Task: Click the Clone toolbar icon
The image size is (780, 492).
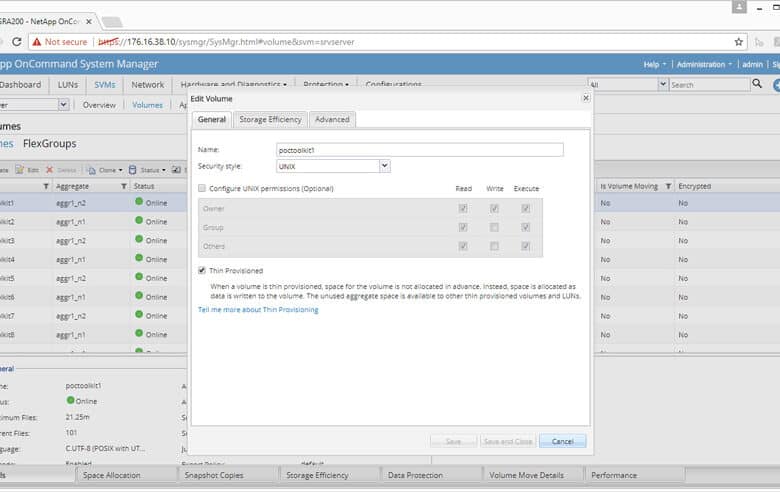Action: pyautogui.click(x=91, y=170)
